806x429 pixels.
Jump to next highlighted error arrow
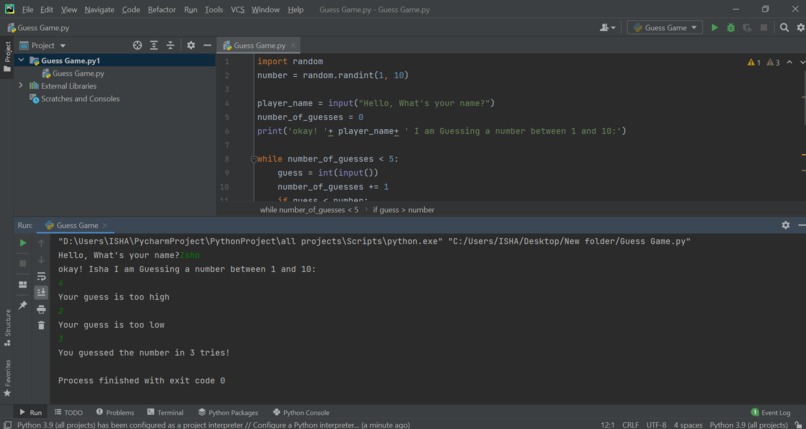[802, 62]
